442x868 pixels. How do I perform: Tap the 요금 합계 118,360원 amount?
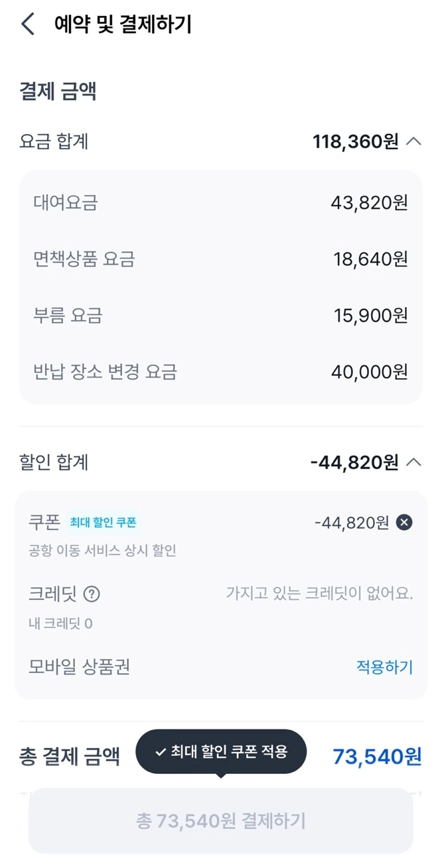355,141
